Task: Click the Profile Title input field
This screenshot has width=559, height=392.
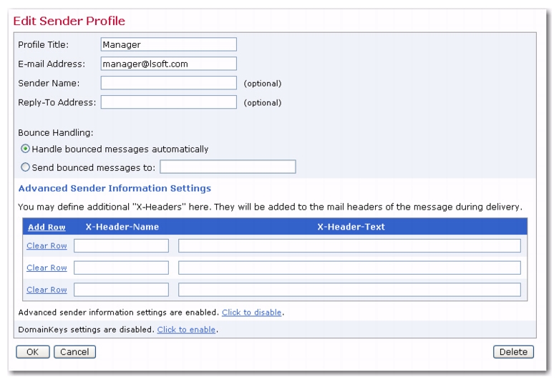Action: click(x=169, y=44)
